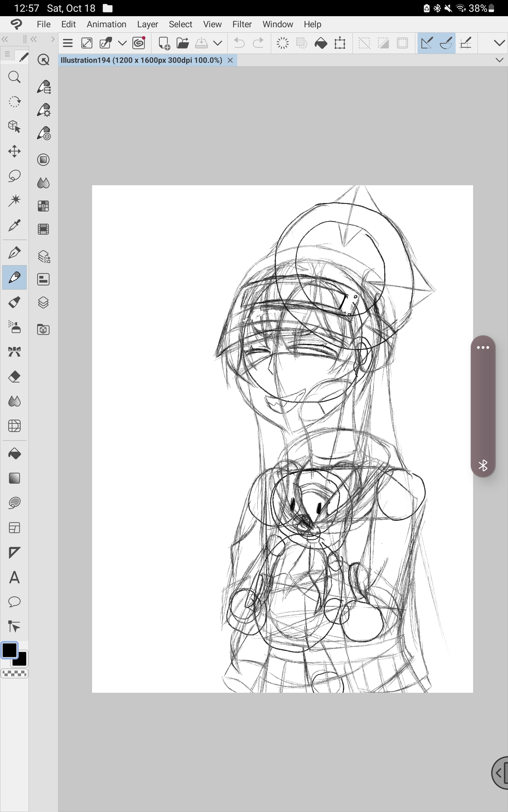Open the Select menu
The height and width of the screenshot is (812, 508).
click(180, 24)
